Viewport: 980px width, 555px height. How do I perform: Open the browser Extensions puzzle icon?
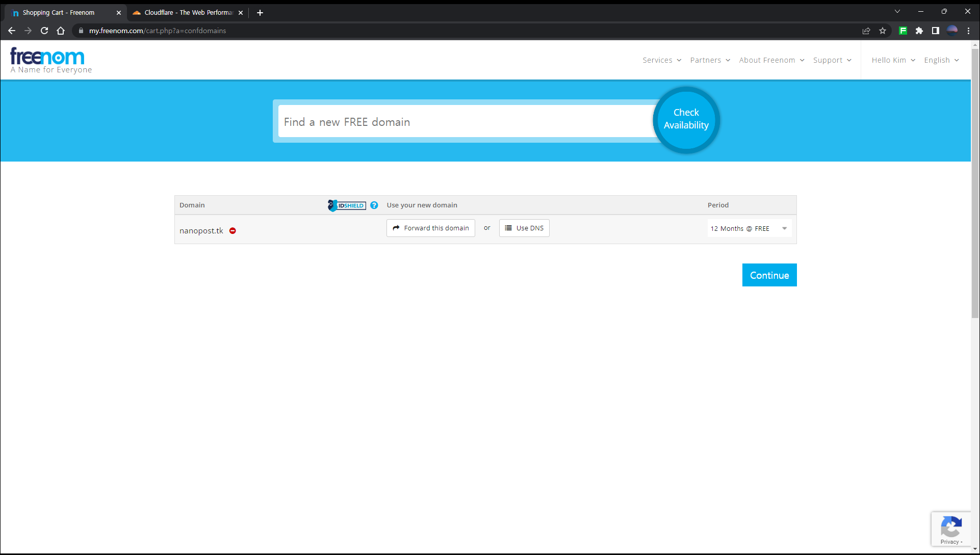click(919, 31)
